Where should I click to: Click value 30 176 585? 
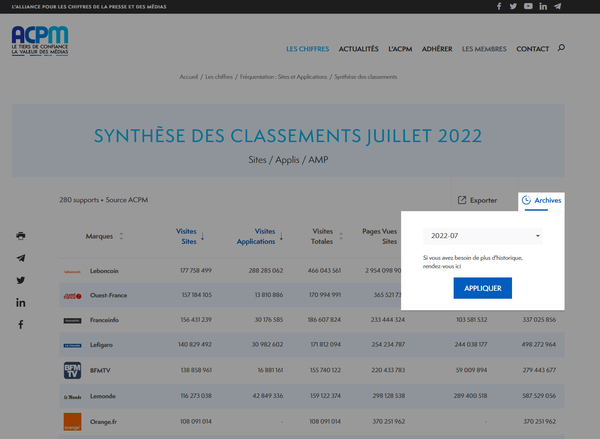269,320
